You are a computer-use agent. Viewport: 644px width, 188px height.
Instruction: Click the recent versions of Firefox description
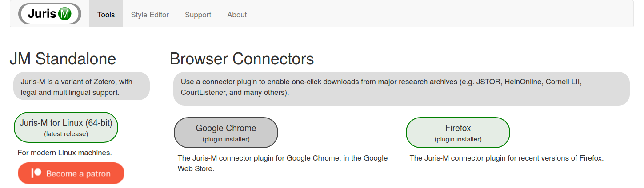click(x=507, y=158)
